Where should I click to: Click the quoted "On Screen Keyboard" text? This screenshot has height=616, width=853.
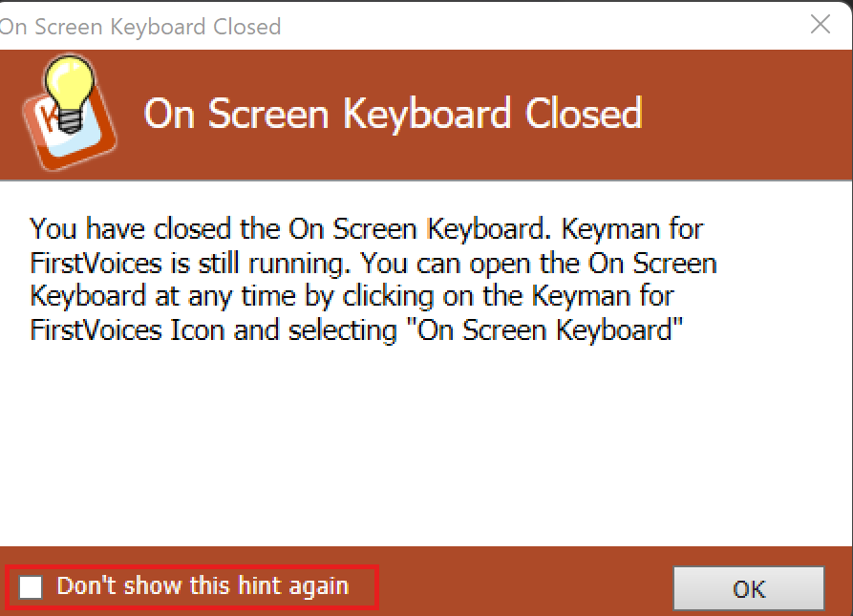click(544, 330)
